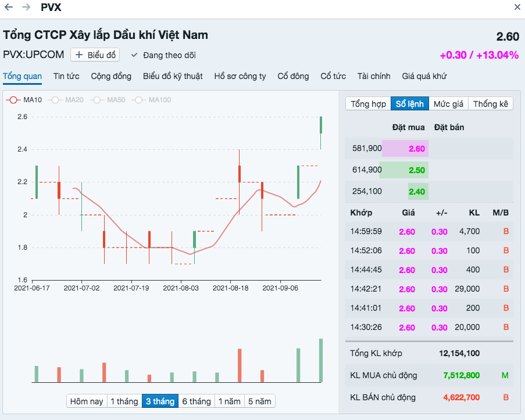The image size is (525, 420).
Task: Select the Thống kê panel tab
Action: point(491,104)
